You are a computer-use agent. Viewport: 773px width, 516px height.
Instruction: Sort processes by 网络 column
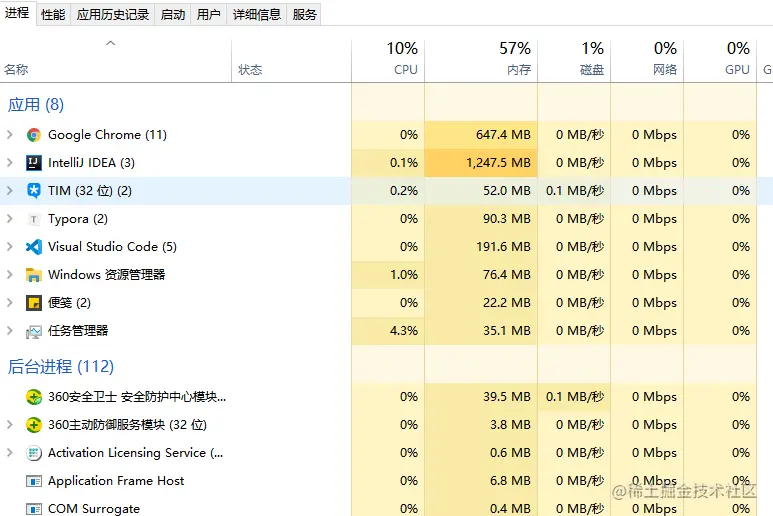coord(647,61)
